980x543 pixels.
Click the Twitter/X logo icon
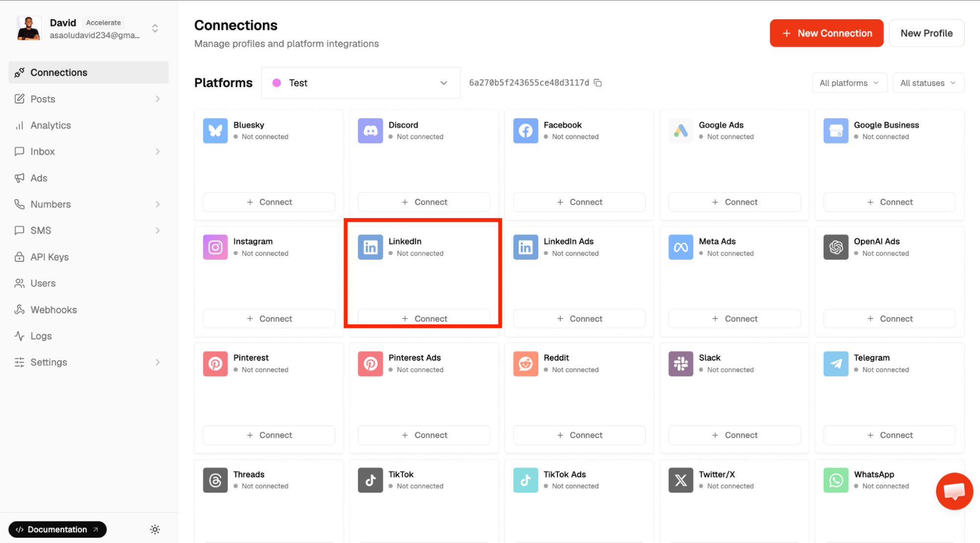point(680,480)
